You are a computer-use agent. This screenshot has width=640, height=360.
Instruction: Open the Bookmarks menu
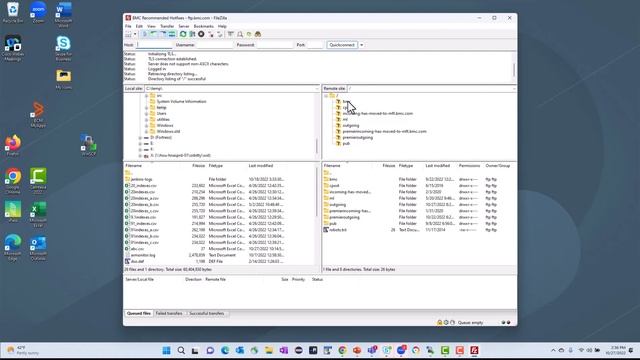pos(203,26)
